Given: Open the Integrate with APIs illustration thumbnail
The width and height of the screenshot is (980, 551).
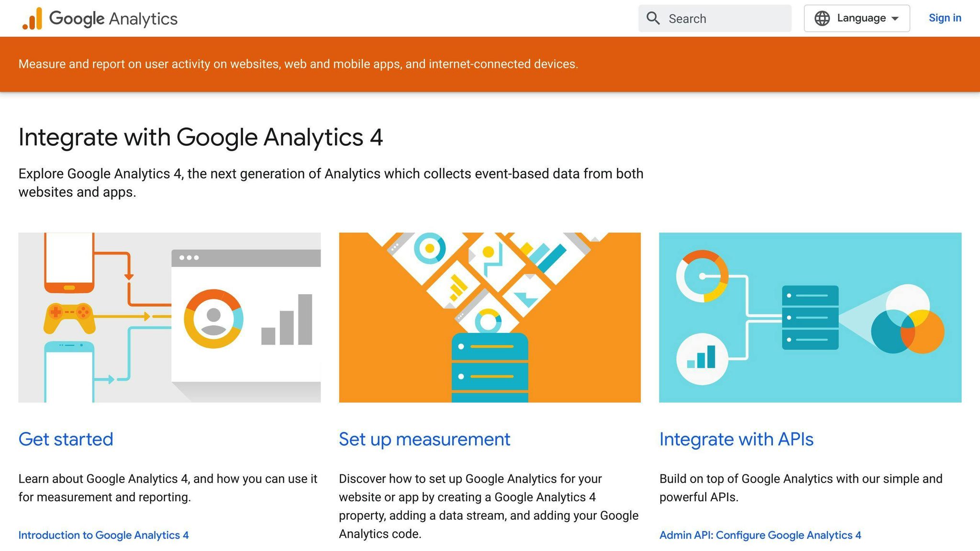Looking at the screenshot, I should (810, 318).
